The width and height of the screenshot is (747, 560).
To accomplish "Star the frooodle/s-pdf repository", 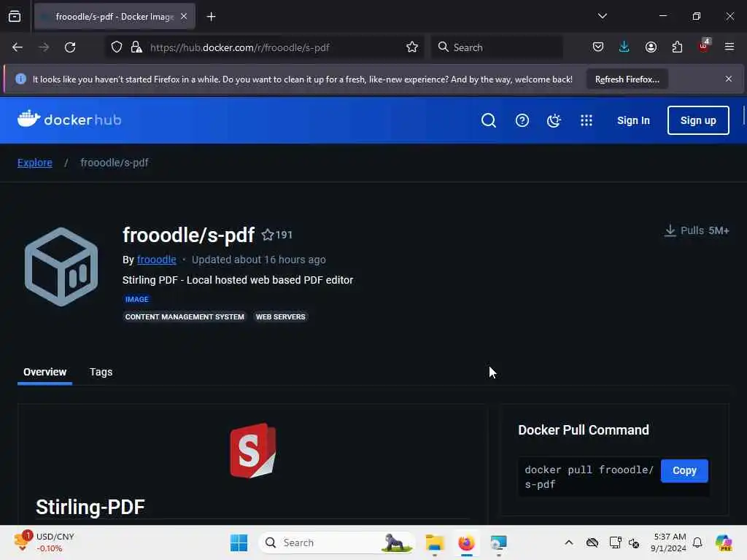I will pyautogui.click(x=268, y=235).
